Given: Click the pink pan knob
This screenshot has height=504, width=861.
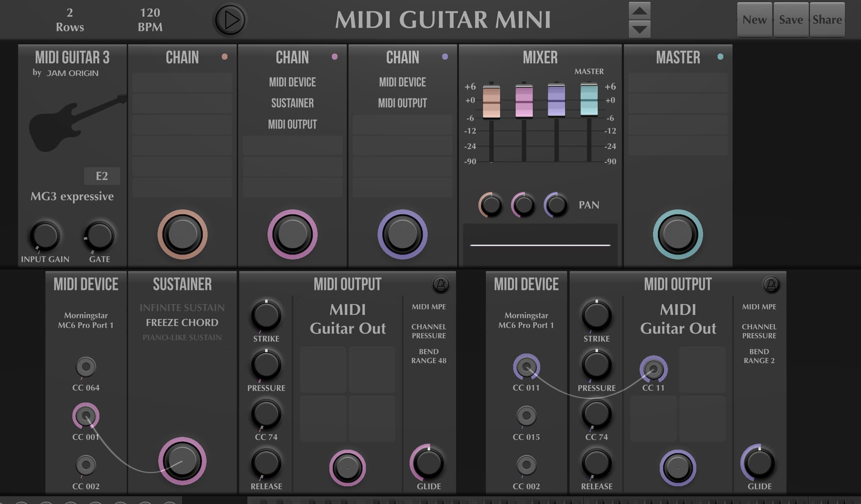Looking at the screenshot, I should pyautogui.click(x=523, y=205).
